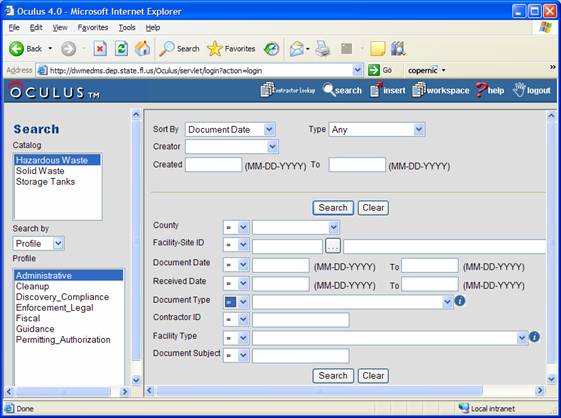Click the upper Clear button

373,208
